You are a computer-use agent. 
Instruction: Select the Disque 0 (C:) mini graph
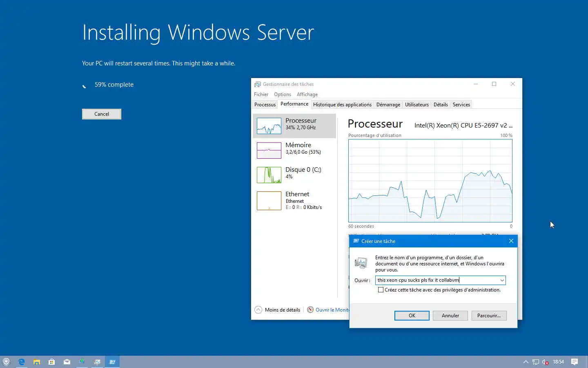coord(269,175)
